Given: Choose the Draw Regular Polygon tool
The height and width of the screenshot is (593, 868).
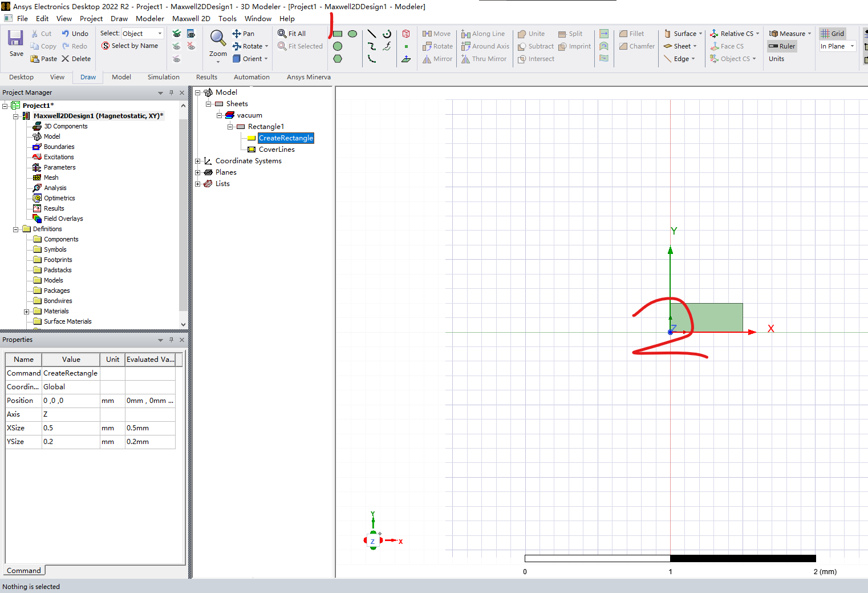Looking at the screenshot, I should click(x=338, y=59).
